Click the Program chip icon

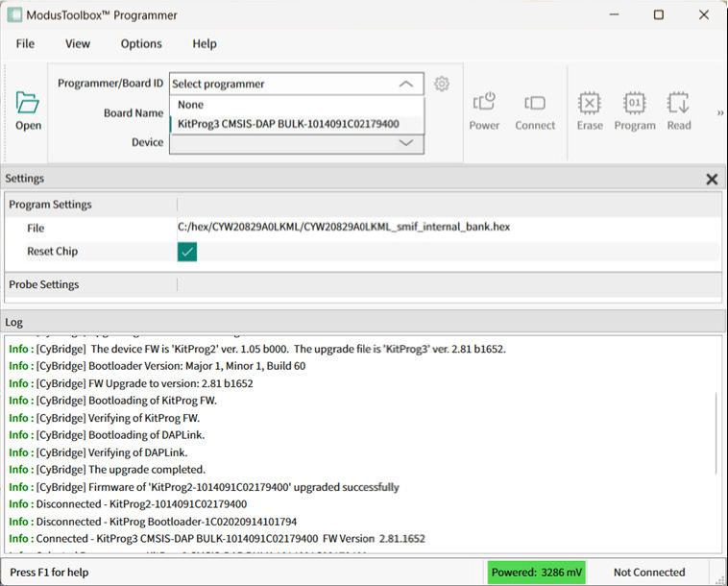pyautogui.click(x=635, y=111)
